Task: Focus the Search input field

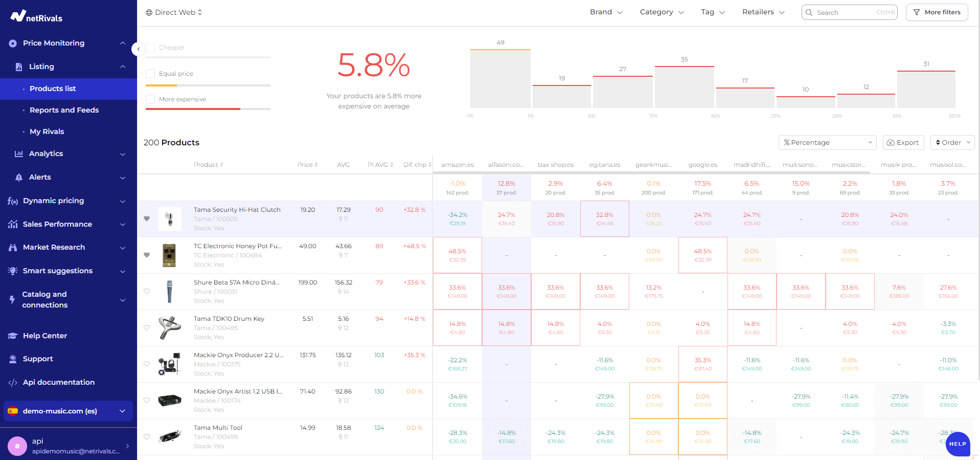Action: point(845,13)
